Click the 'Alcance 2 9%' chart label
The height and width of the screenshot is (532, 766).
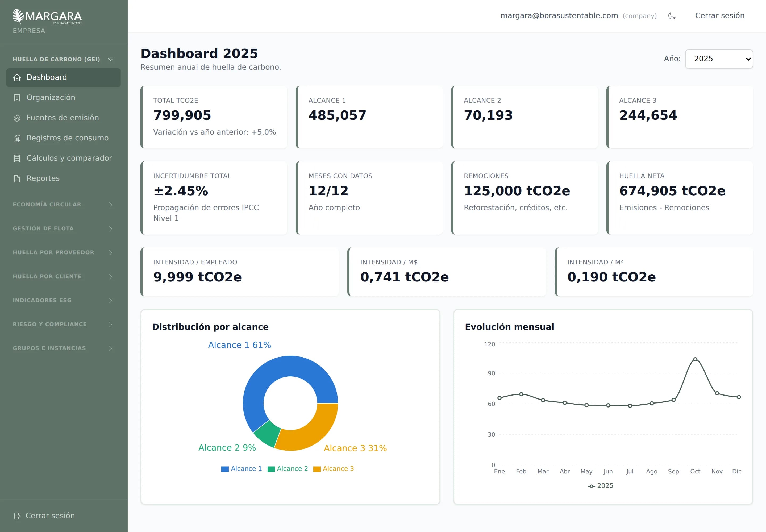(227, 448)
